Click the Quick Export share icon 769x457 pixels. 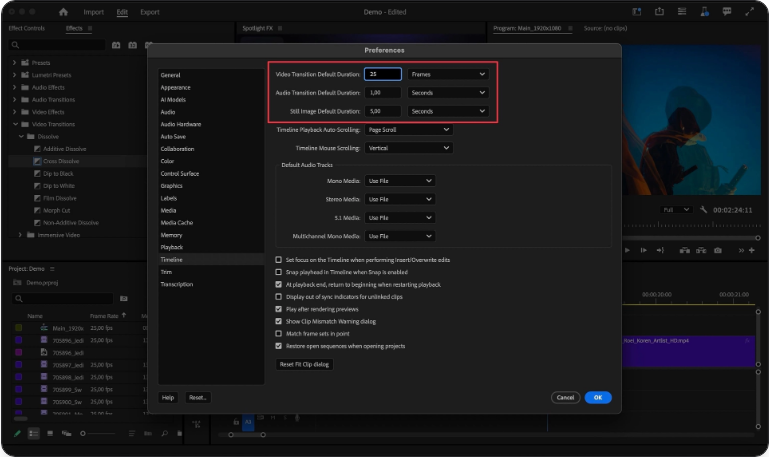coord(661,12)
